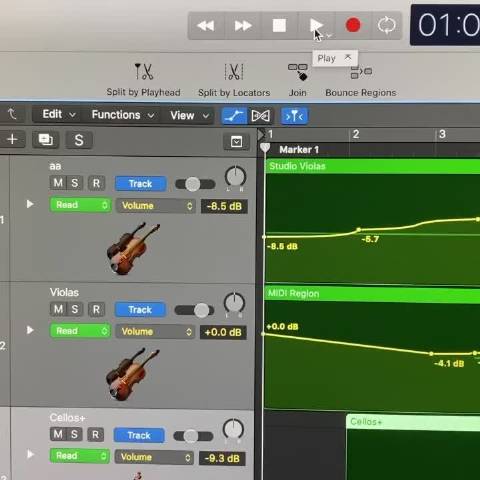The image size is (480, 480).
Task: Toggle the global Solo S button
Action: (79, 140)
